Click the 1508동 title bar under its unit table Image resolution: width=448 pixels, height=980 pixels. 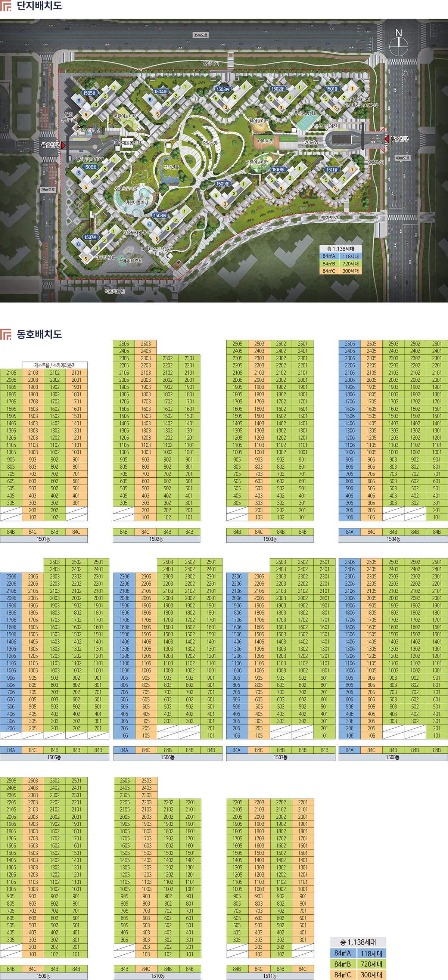[393, 757]
